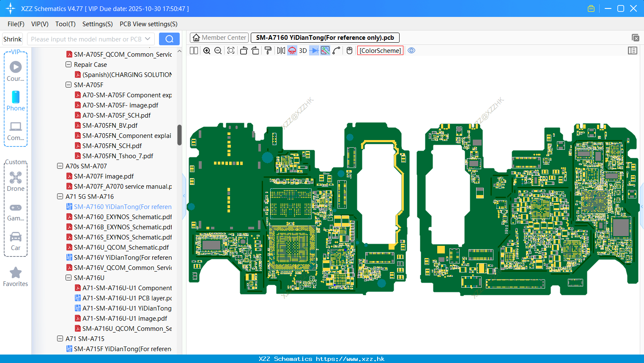The height and width of the screenshot is (363, 644).
Task: Open SM-A705FN_BV.pdf
Action: [x=110, y=126]
